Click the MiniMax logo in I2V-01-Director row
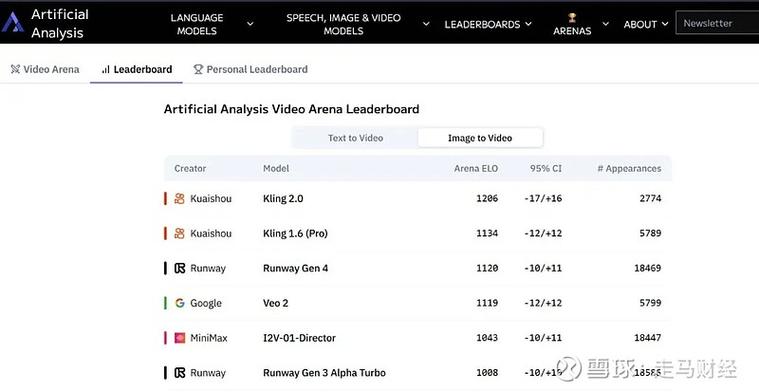Viewport: 759px width, 392px height. tap(180, 338)
